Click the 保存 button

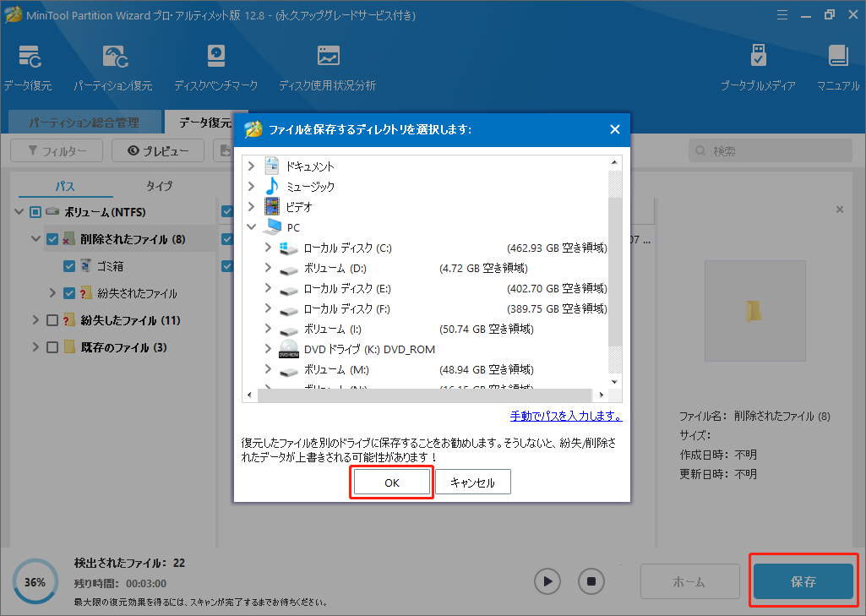pyautogui.click(x=803, y=581)
